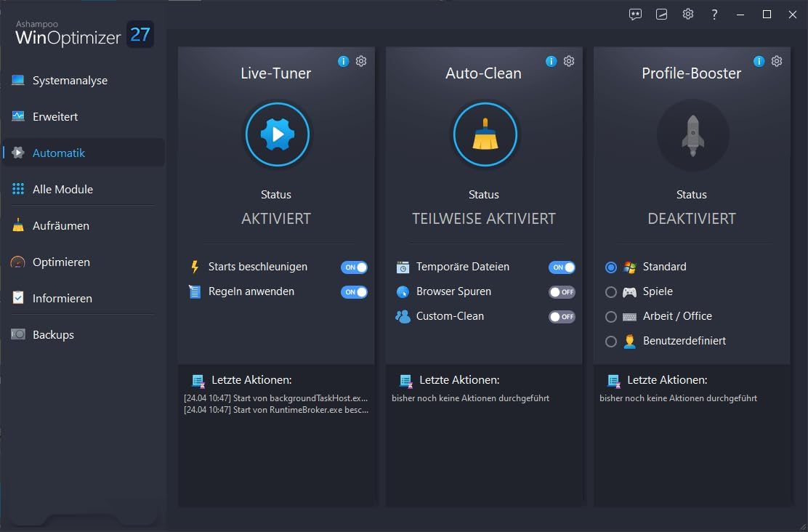Click the list icon beside Regeln anwenden

[195, 291]
